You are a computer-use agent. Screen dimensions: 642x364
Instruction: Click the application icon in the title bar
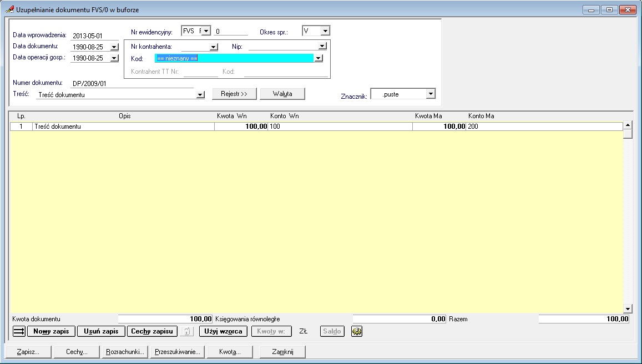[9, 9]
